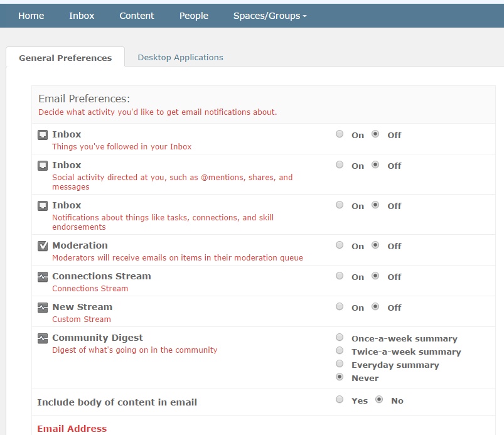The image size is (504, 435).
Task: Choose Yes for including body of content
Action: tap(340, 399)
